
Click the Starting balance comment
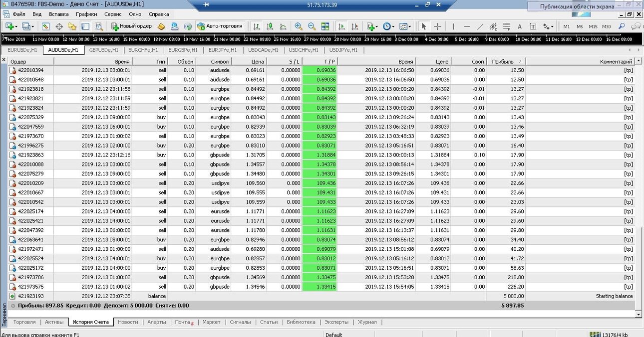[614, 296]
